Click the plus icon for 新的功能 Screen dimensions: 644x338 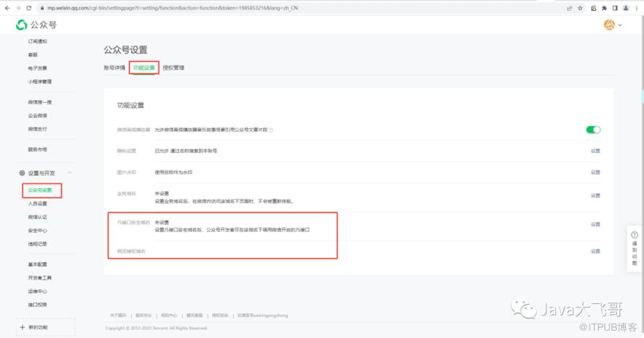point(21,327)
